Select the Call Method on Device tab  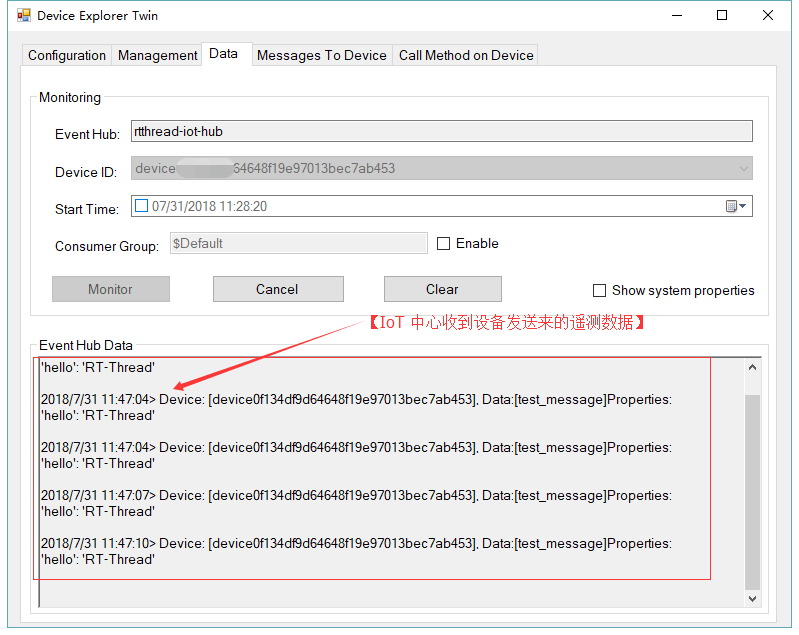point(466,56)
